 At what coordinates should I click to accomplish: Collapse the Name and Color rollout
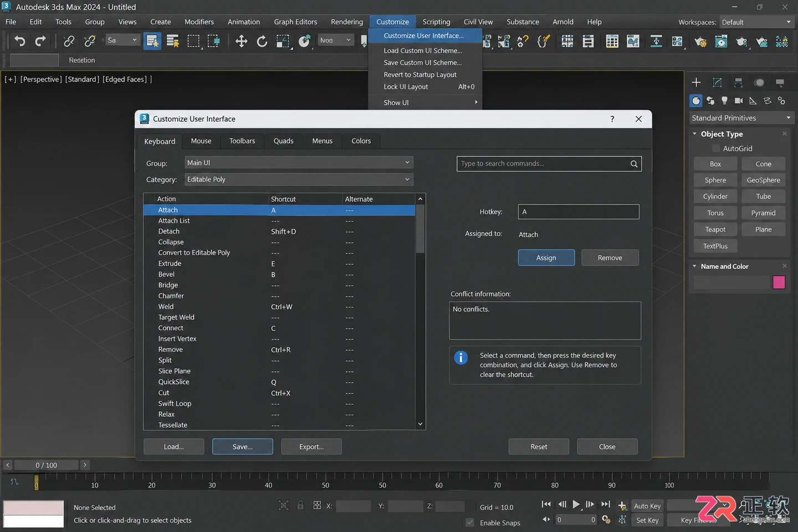click(695, 266)
